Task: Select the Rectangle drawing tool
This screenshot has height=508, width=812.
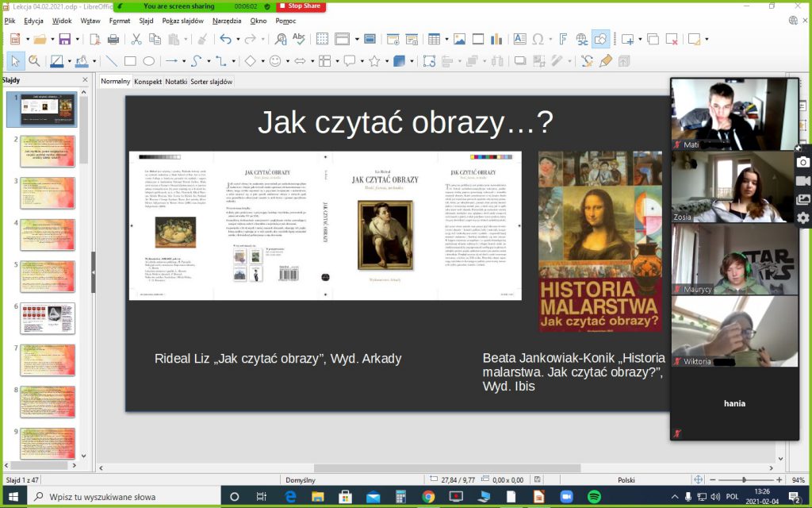Action: pos(130,61)
